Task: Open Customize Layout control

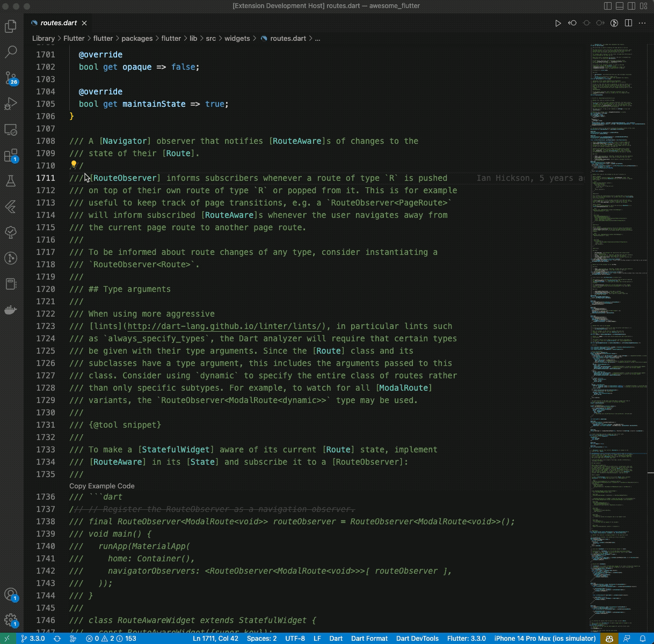Action: (x=643, y=6)
